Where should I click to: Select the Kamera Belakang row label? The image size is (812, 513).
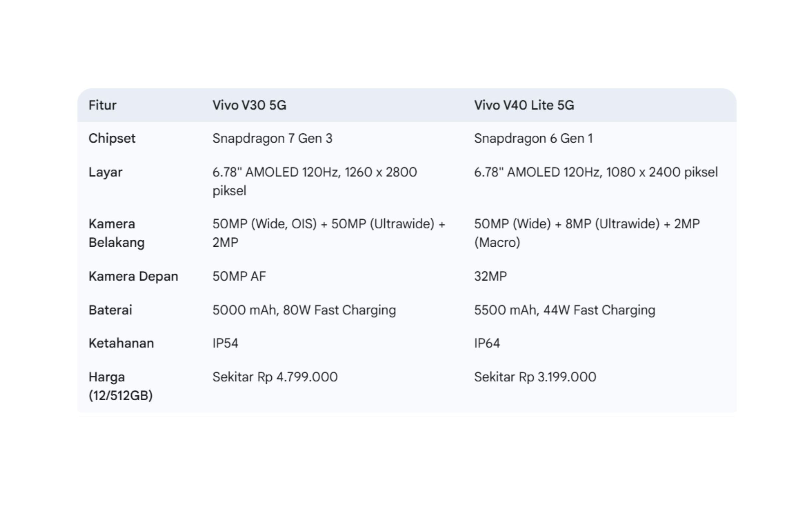[117, 233]
